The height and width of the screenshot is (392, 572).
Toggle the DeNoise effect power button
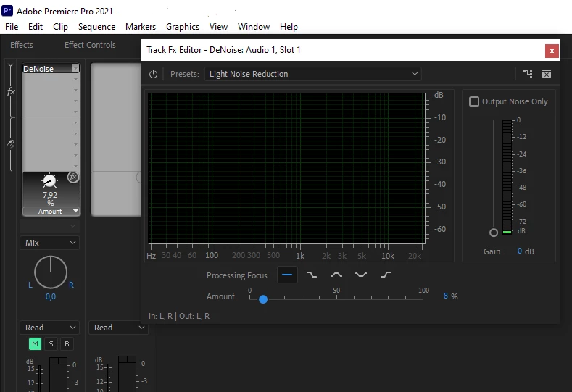(153, 74)
